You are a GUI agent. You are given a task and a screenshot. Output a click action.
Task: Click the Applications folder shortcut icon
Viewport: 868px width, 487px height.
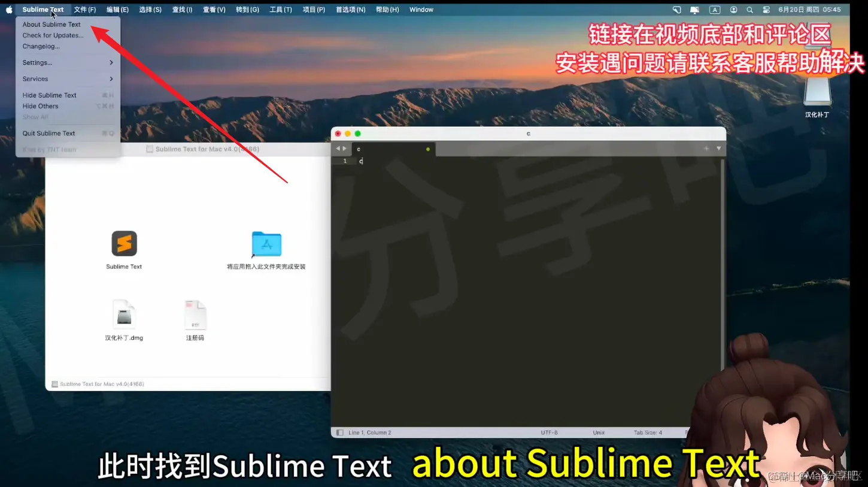point(266,244)
